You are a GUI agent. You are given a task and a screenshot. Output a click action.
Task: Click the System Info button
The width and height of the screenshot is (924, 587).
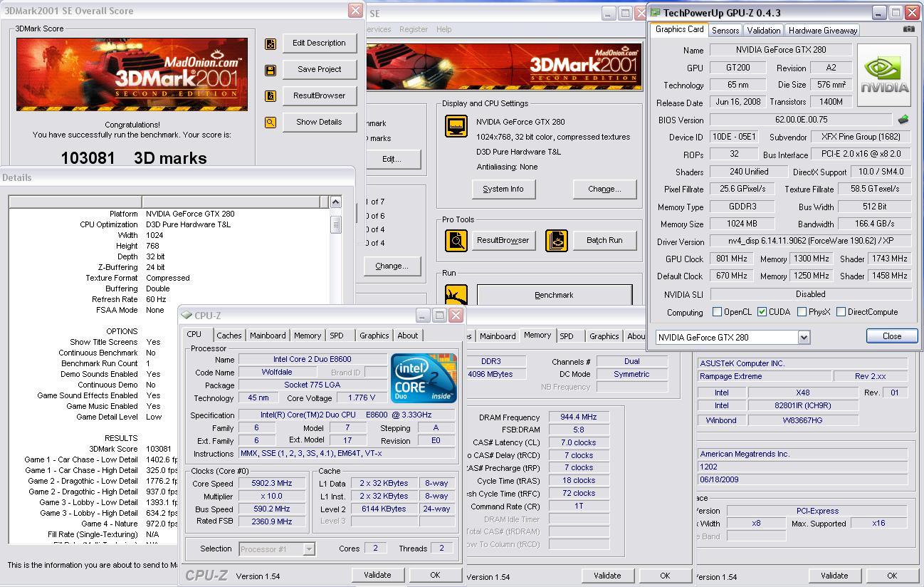click(x=503, y=189)
